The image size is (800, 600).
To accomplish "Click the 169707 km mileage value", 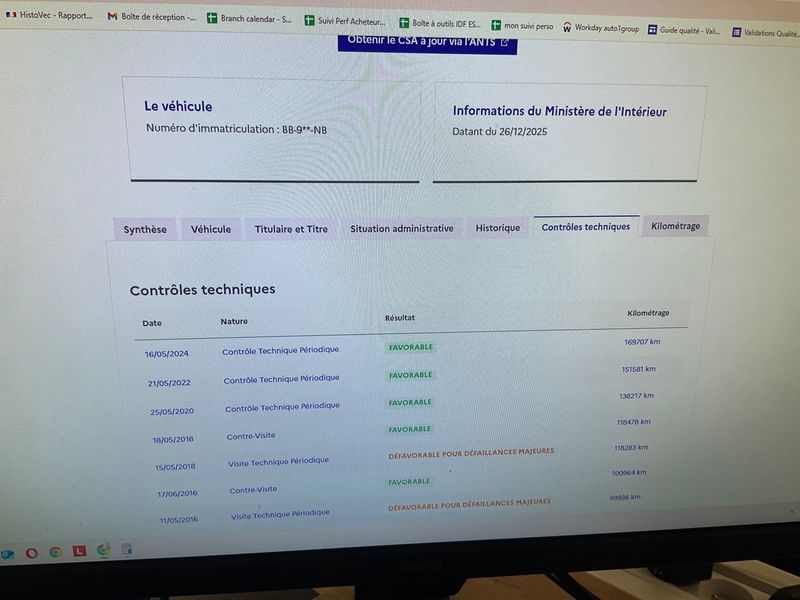I will 642,342.
